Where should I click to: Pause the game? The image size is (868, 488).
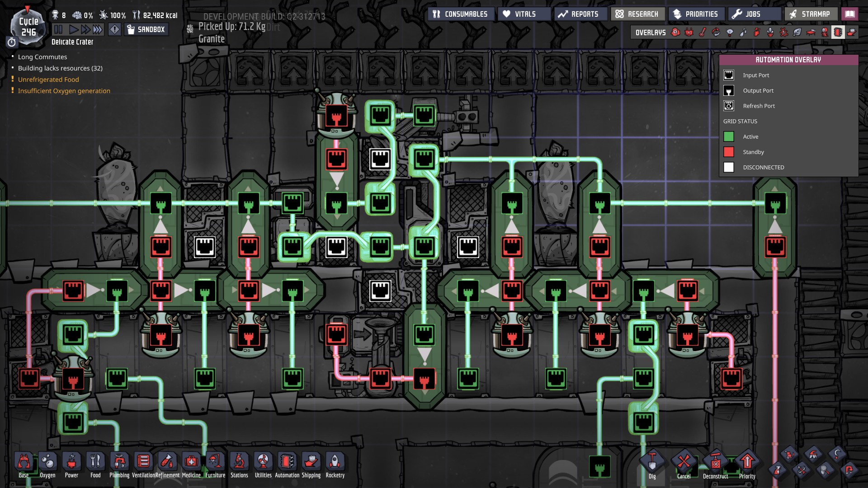(x=58, y=30)
